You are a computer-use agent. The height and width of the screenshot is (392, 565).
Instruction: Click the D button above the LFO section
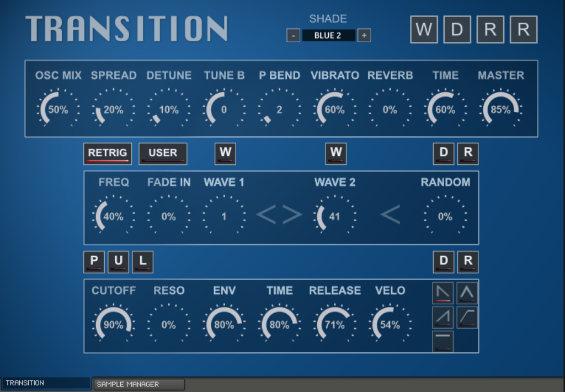[x=444, y=153]
